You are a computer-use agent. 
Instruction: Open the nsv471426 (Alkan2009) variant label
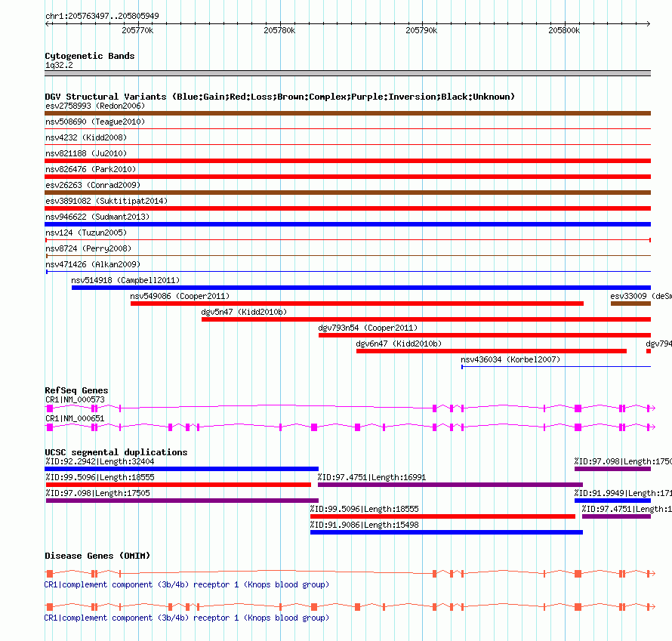tap(93, 264)
